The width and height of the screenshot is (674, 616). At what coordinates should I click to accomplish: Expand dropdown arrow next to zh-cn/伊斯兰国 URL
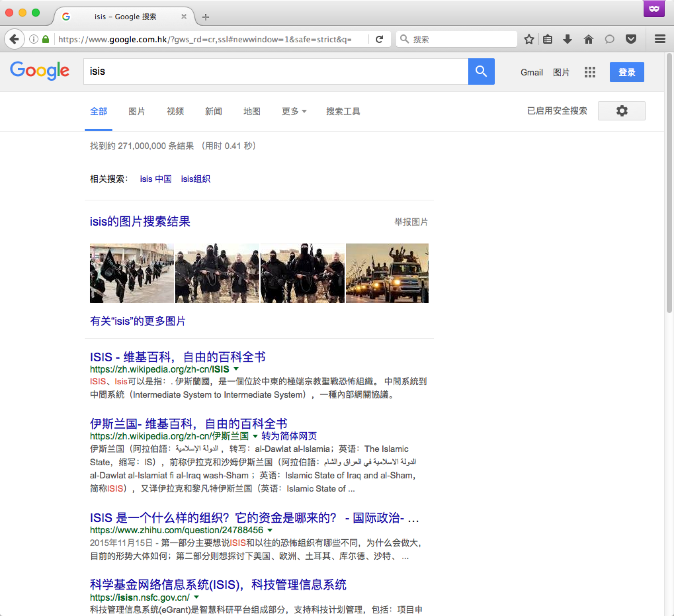255,436
